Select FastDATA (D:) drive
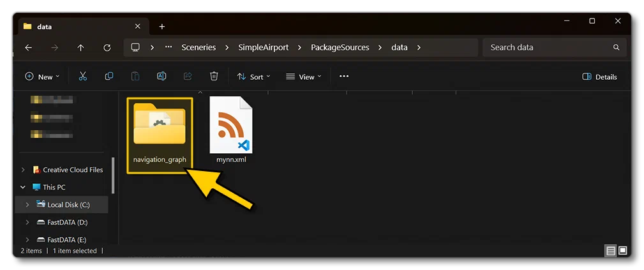644x270 pixels. point(62,222)
